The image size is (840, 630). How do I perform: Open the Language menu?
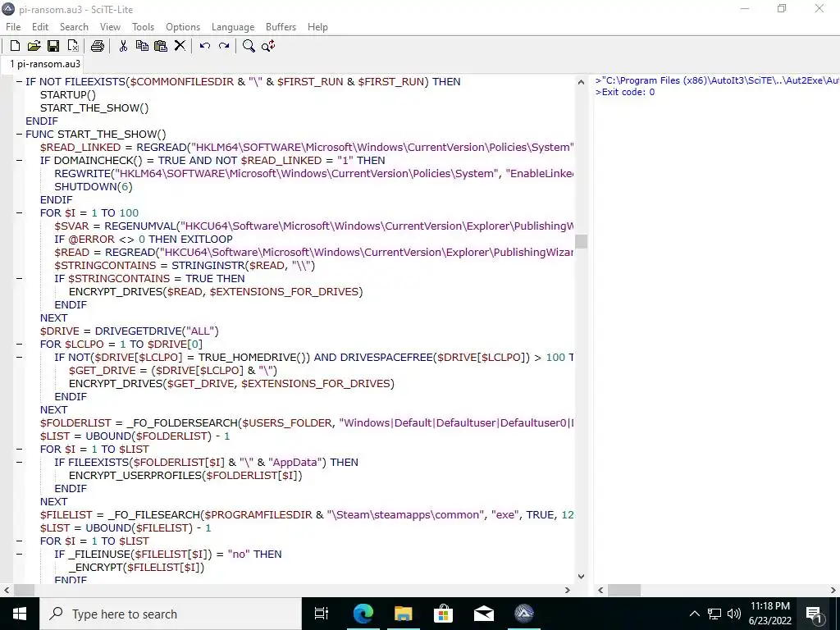click(233, 27)
